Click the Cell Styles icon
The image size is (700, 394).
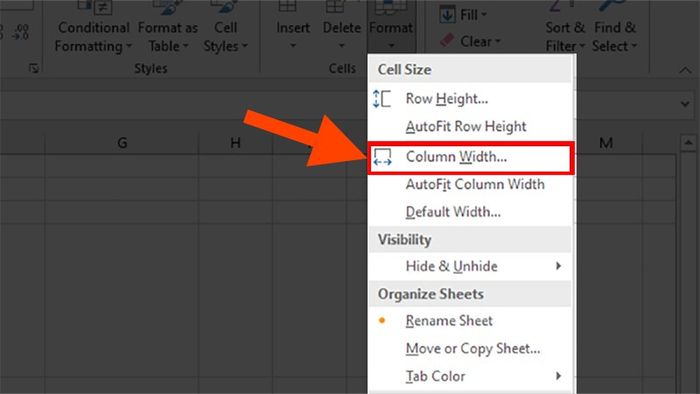point(225,7)
